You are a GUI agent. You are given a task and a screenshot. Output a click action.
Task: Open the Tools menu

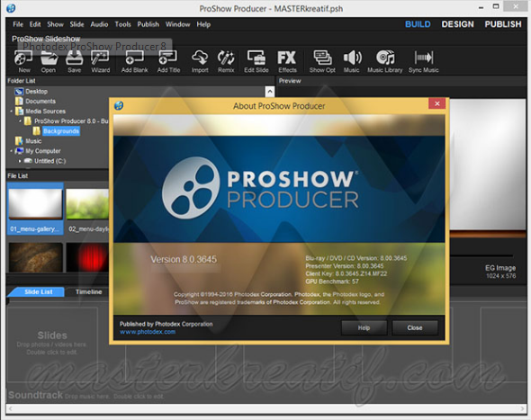point(122,24)
